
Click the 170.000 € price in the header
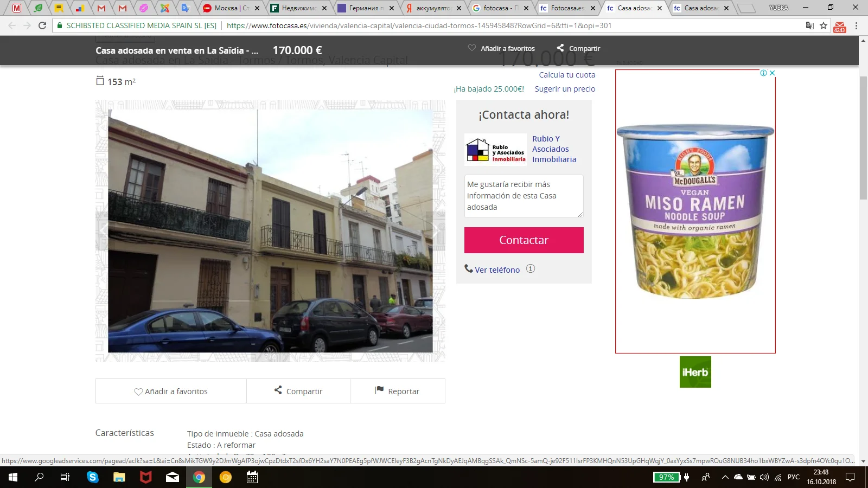(x=297, y=50)
